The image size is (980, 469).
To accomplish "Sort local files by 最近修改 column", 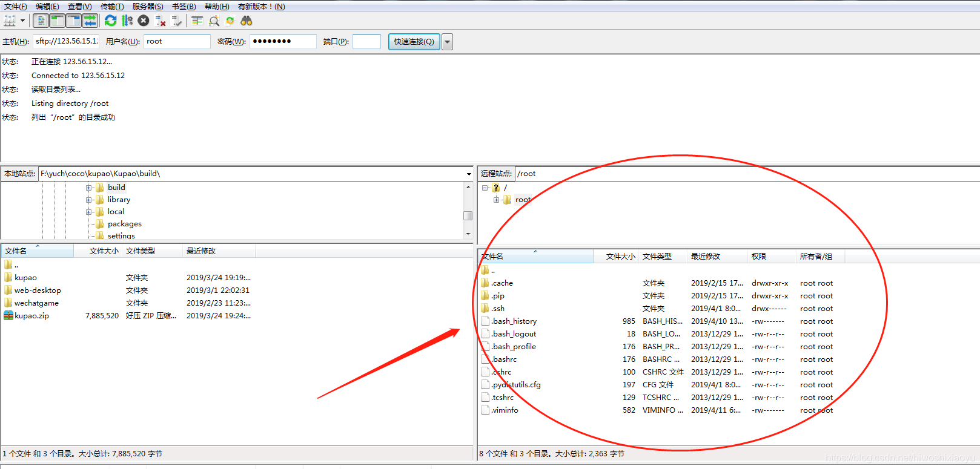I will (x=219, y=251).
